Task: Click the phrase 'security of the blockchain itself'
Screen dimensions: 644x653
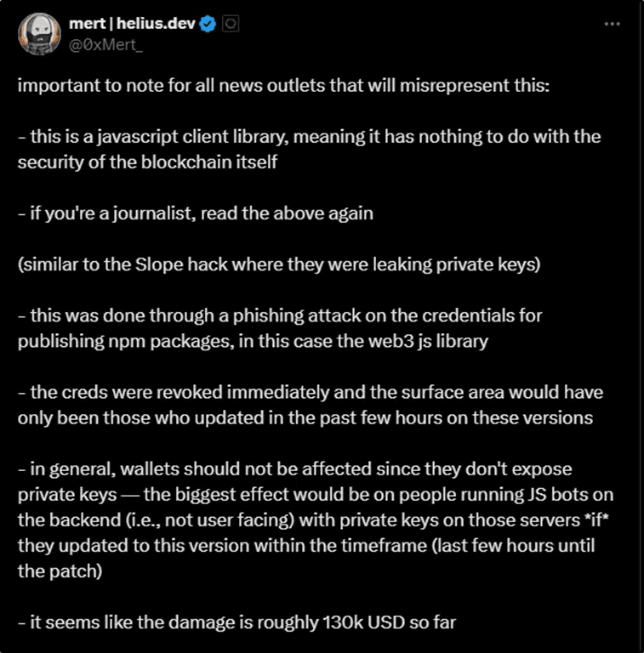Action: (x=147, y=162)
